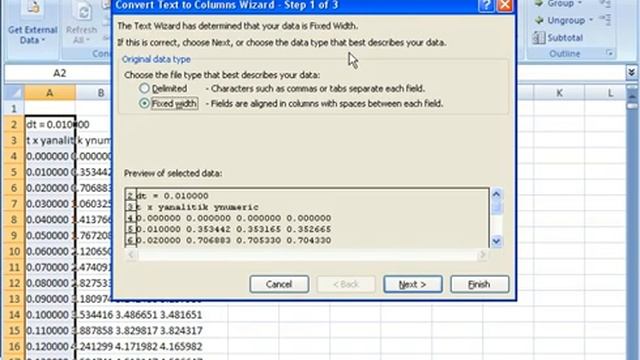The height and width of the screenshot is (360, 640).
Task: Click cell in row 14 starting 0.100000
Action: 50,315
